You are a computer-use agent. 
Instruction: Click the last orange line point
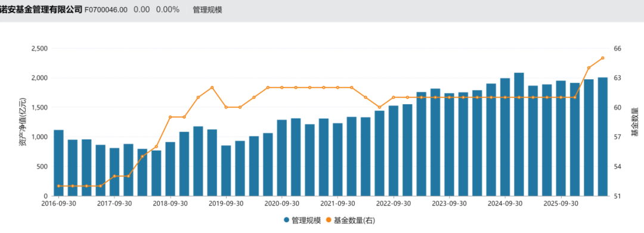[x=602, y=58]
